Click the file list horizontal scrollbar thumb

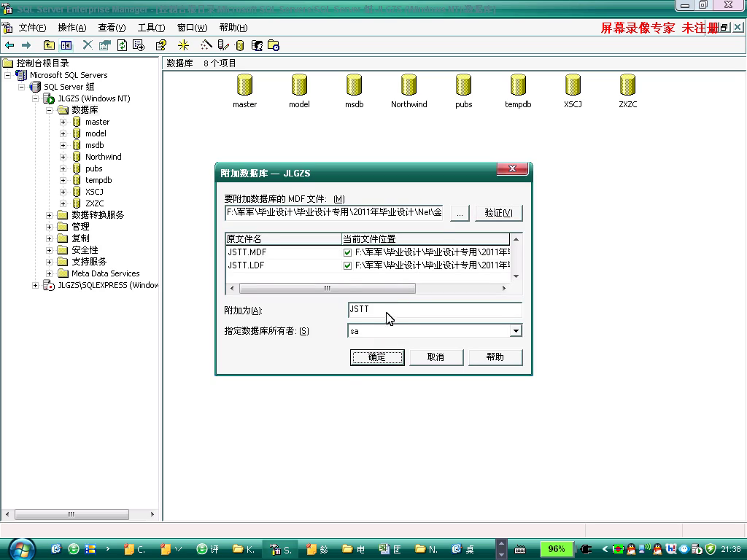click(328, 288)
